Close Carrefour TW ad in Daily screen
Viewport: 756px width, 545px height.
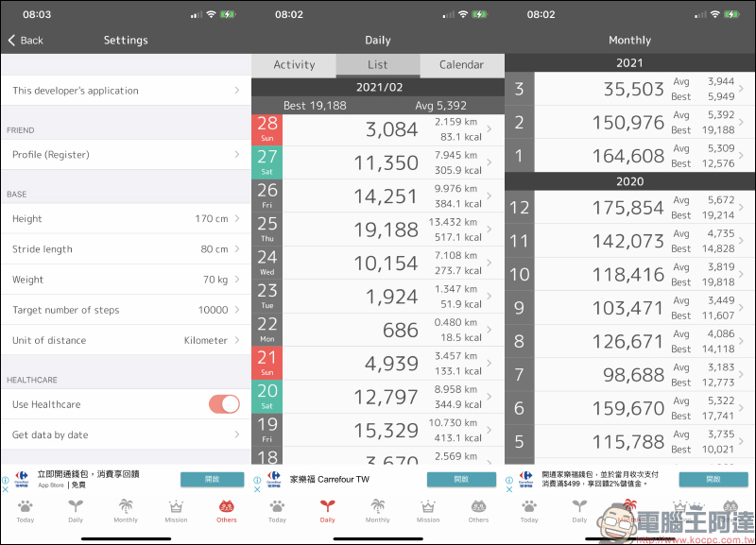point(257,489)
